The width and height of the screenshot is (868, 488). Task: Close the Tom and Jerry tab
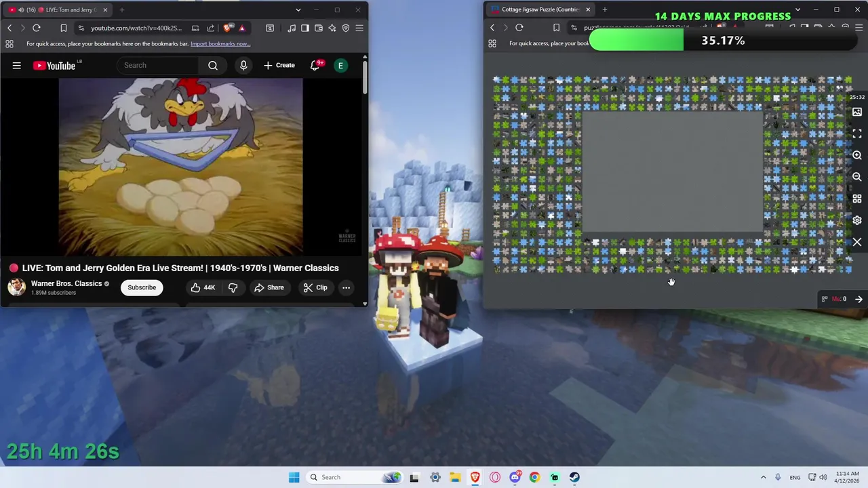click(x=105, y=10)
